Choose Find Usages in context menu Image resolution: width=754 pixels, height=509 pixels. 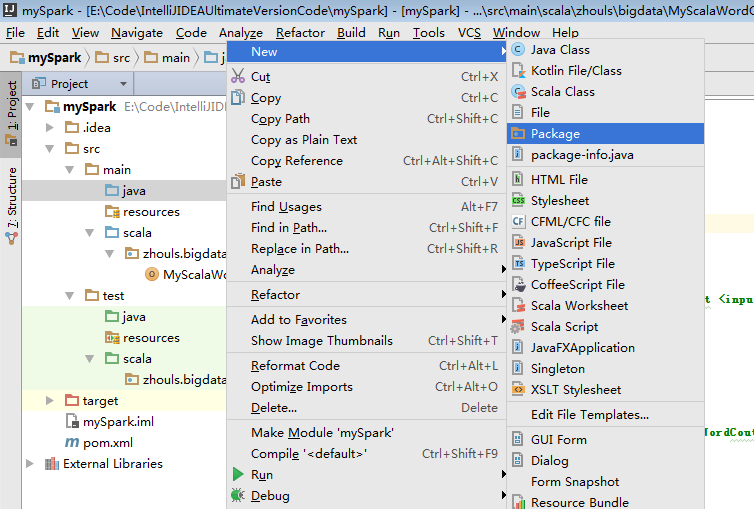(x=366, y=207)
